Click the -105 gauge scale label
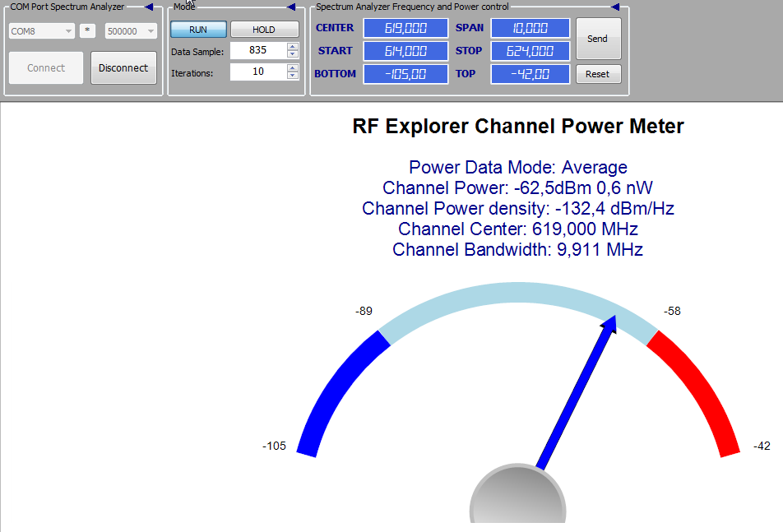 [x=274, y=446]
